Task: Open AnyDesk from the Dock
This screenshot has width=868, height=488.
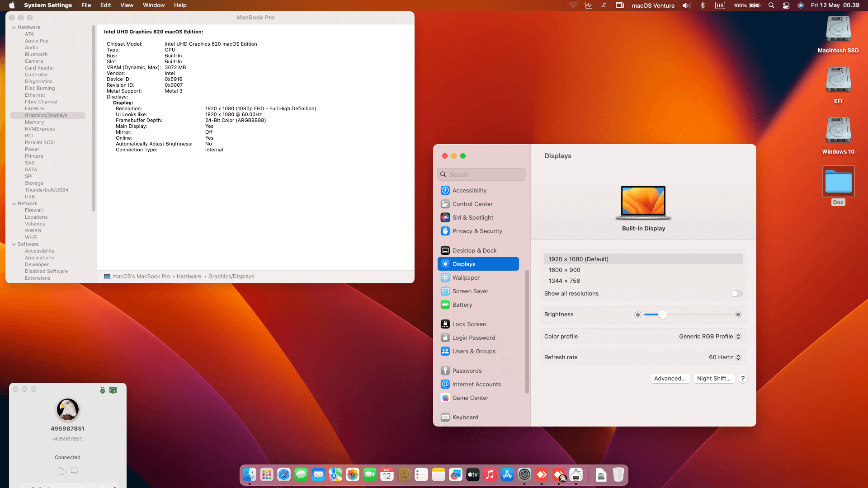Action: [542, 475]
